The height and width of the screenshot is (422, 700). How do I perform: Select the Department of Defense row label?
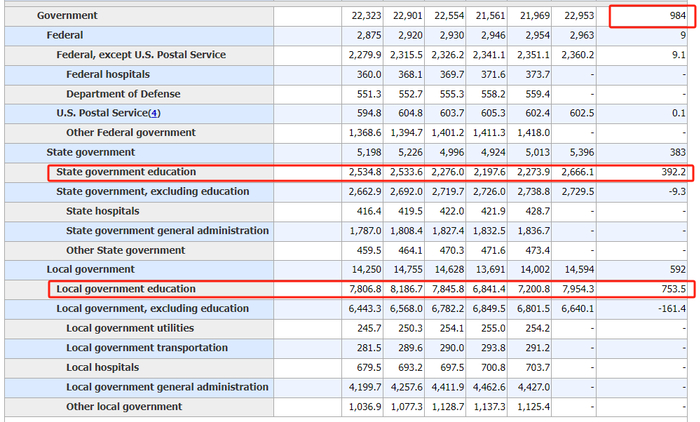tap(121, 94)
